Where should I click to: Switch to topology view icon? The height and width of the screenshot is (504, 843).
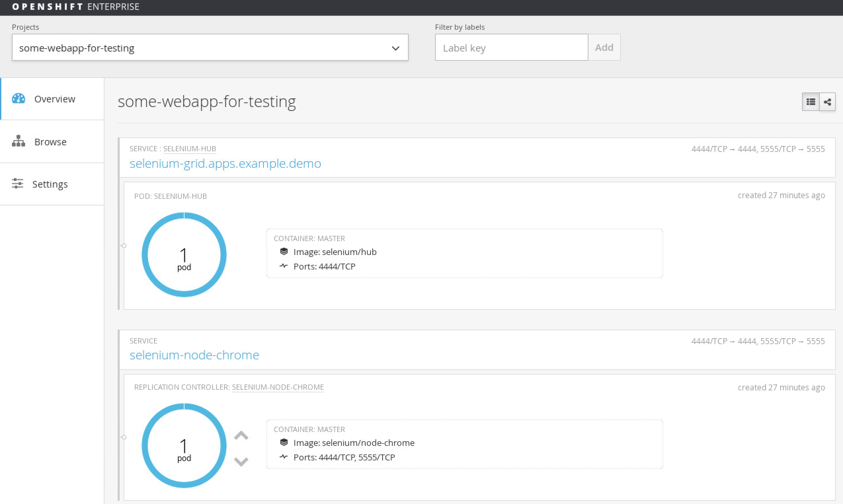[x=827, y=102]
